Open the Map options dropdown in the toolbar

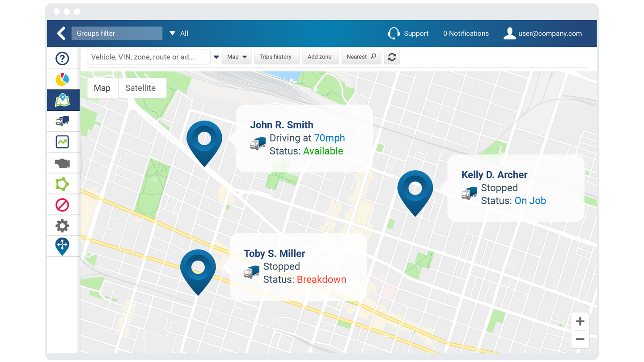click(237, 57)
